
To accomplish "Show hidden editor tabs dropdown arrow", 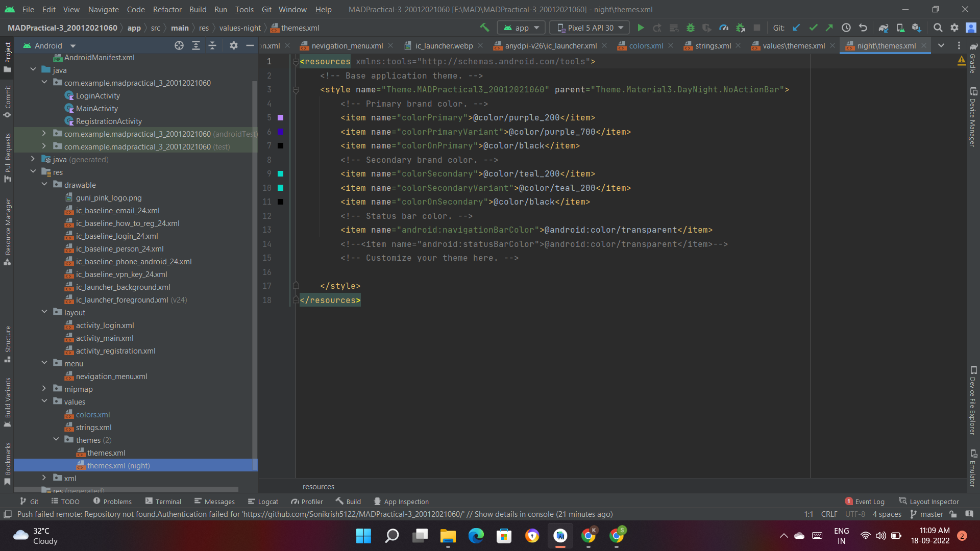I will (941, 45).
